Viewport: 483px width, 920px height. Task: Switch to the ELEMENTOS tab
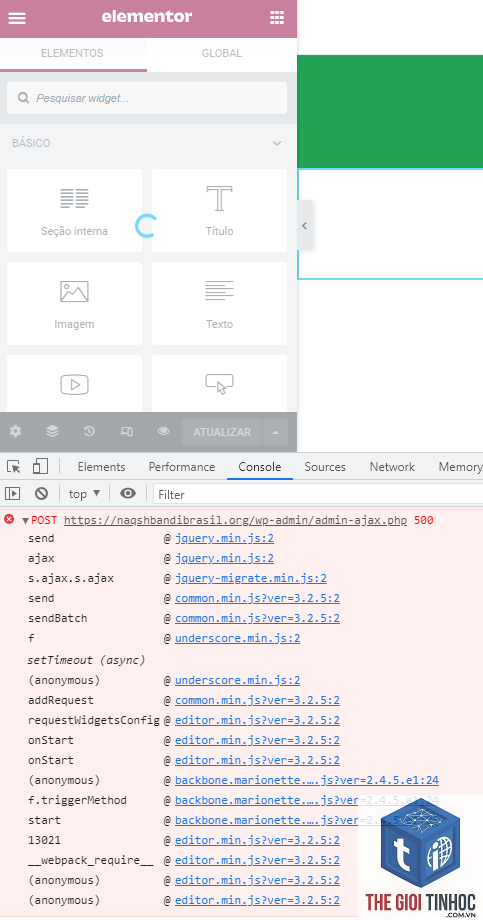click(73, 53)
